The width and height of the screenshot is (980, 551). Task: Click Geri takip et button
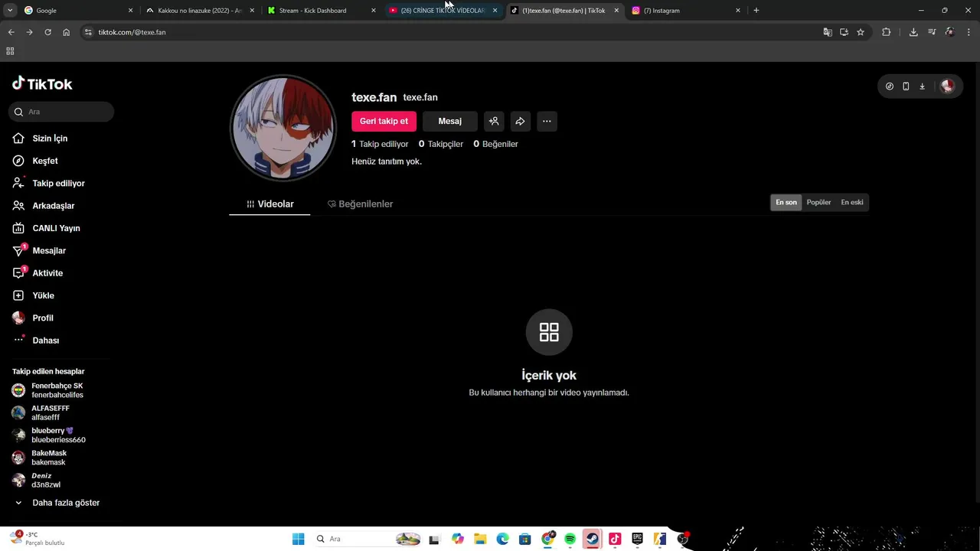pyautogui.click(x=384, y=121)
